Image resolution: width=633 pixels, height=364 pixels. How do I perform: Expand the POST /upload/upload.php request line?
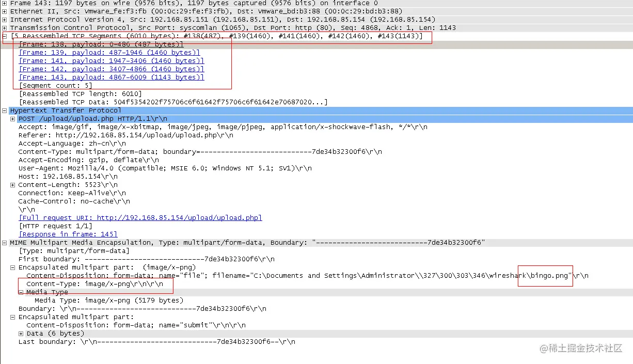[13, 119]
